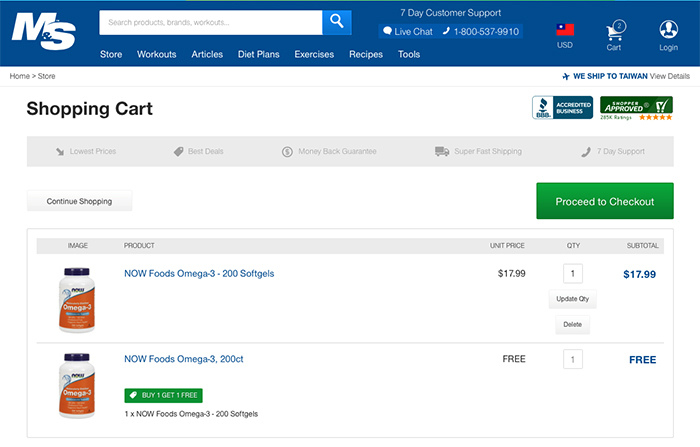700x447 pixels.
Task: Click View Details shipping link
Action: click(x=670, y=76)
